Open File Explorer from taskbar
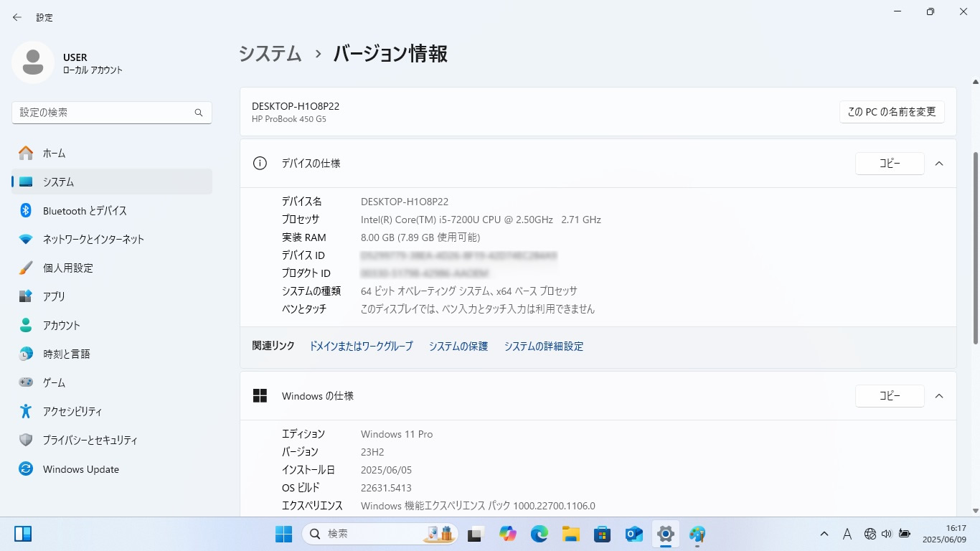980x551 pixels. [x=571, y=534]
